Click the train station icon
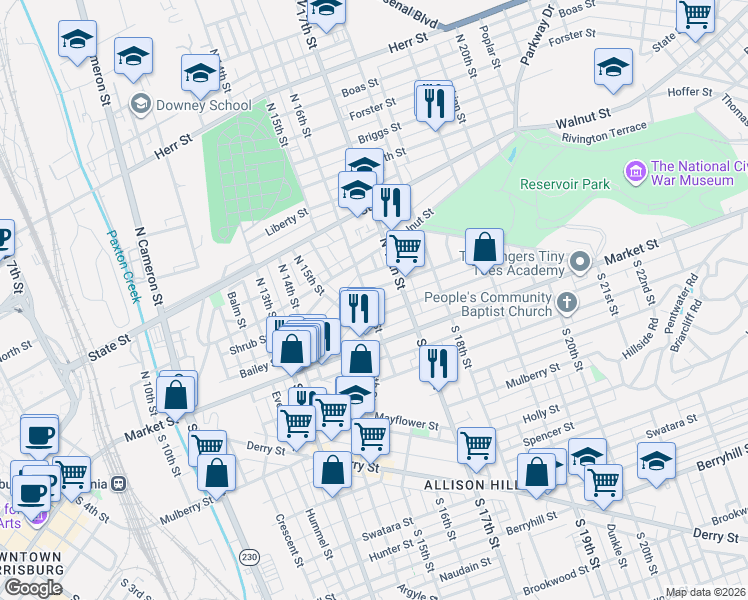748x600 pixels. click(x=118, y=484)
